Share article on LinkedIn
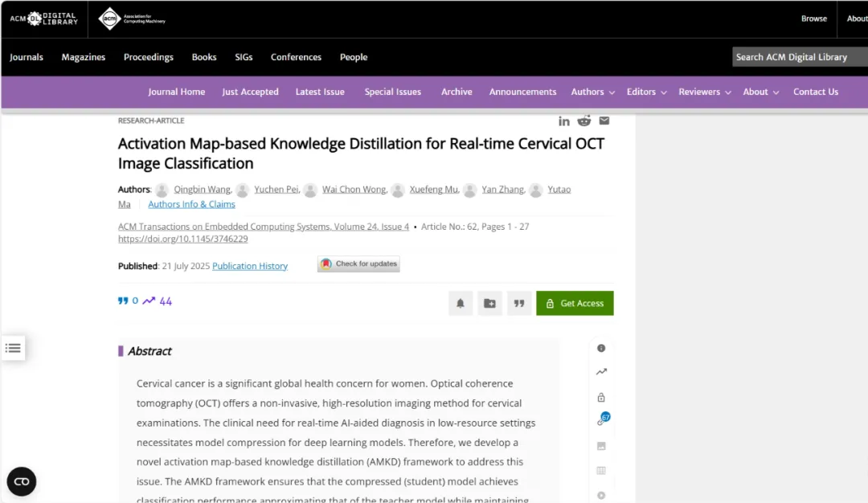This screenshot has height=503, width=868. [564, 121]
